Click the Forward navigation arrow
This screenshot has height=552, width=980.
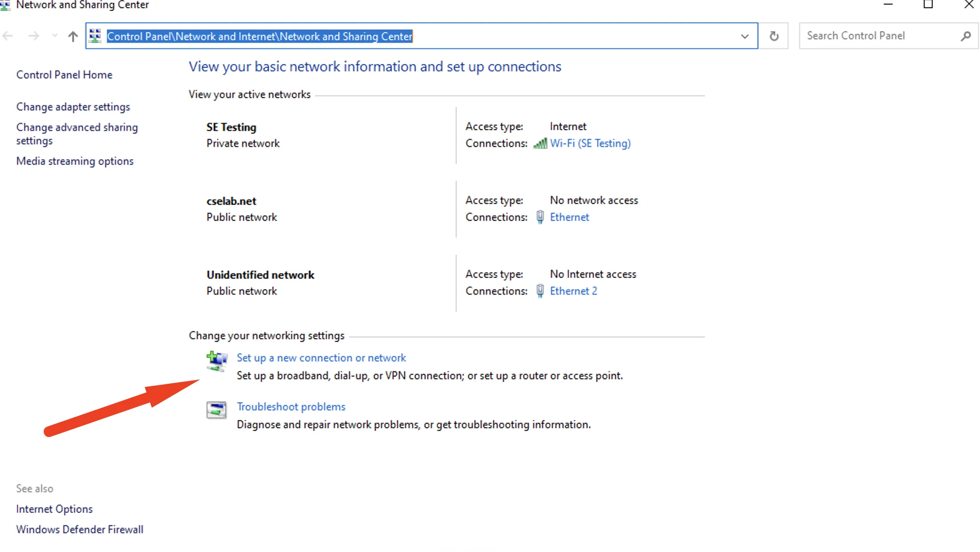click(33, 36)
